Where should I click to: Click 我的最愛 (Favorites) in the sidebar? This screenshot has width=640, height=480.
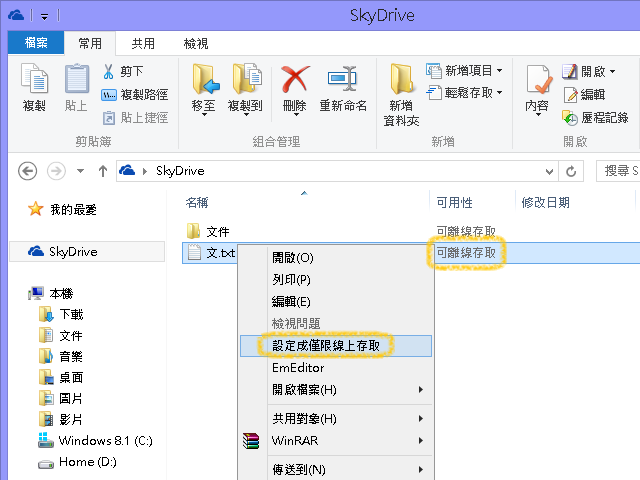pos(62,210)
